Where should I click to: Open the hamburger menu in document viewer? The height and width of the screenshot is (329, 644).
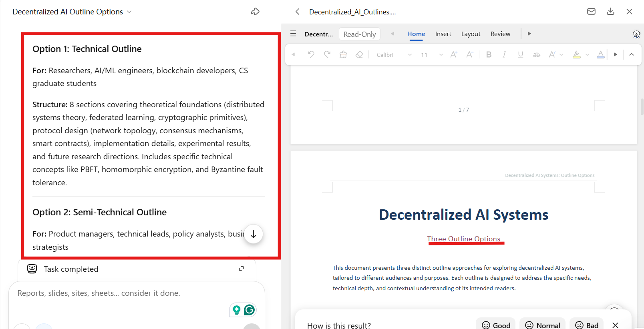click(x=293, y=34)
